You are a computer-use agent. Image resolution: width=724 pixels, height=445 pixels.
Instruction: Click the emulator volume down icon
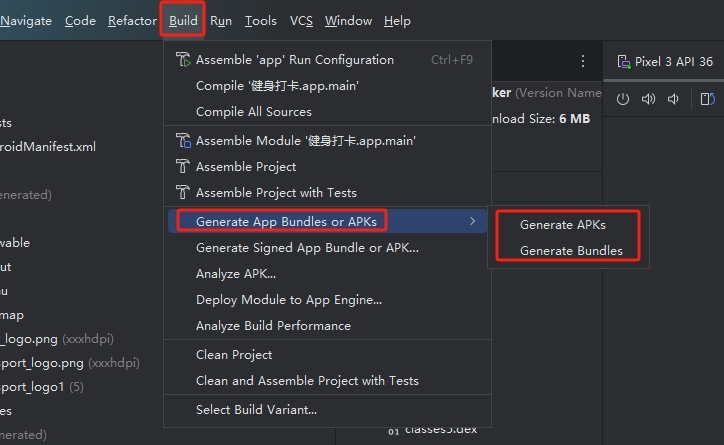[673, 99]
